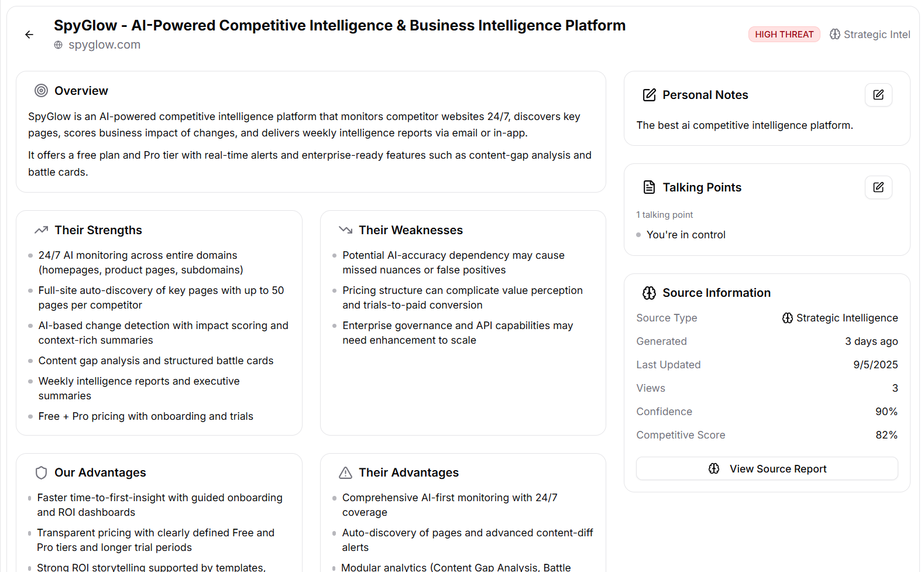Edit Talking Points with pencil button

(x=878, y=187)
